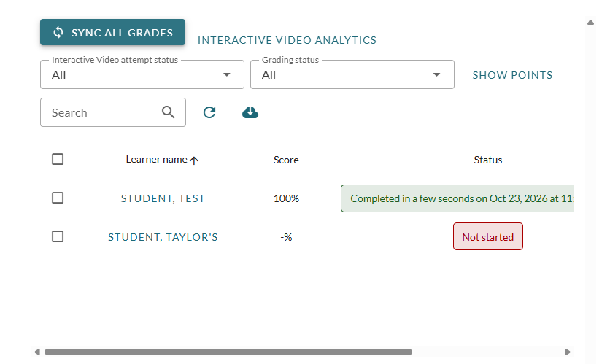Click the horizontal scrollbar thumb
Screen dimensions: 610x364
point(228,352)
